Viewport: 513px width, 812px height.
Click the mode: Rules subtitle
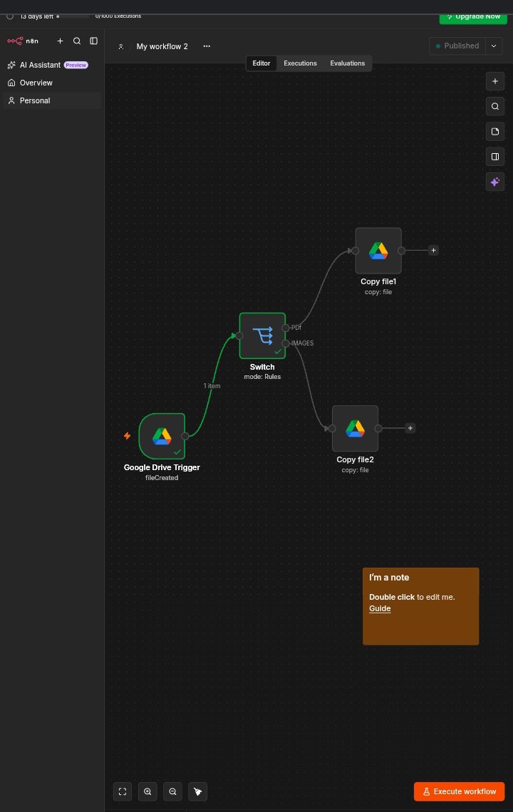pyautogui.click(x=262, y=377)
